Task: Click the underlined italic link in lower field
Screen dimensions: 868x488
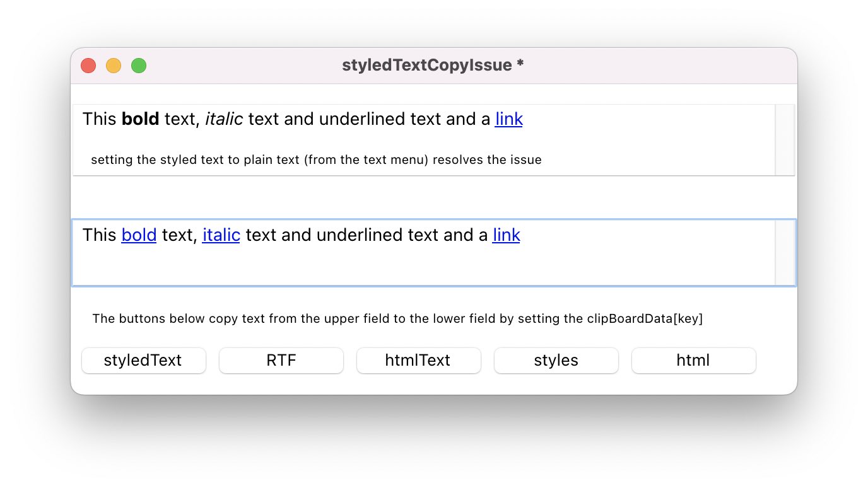Action: [221, 235]
